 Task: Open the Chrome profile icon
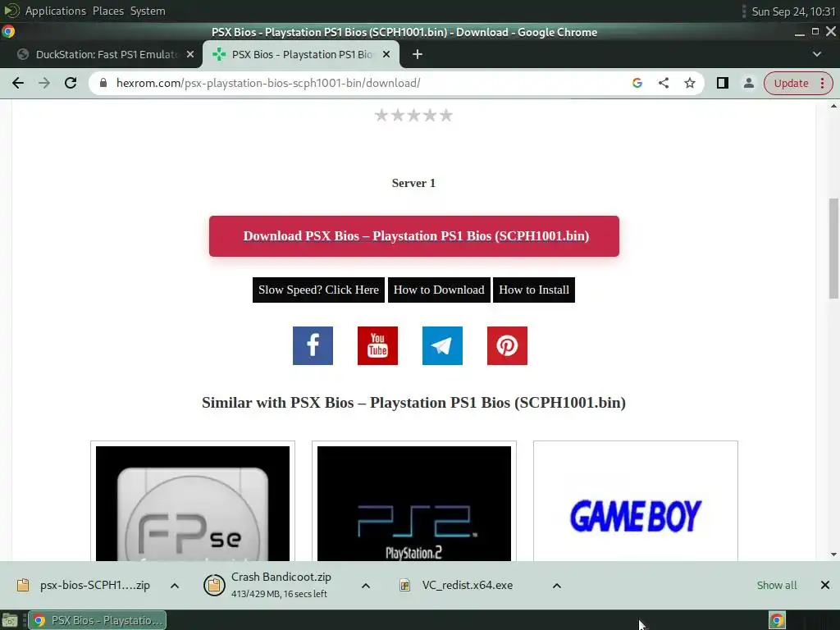tap(748, 83)
